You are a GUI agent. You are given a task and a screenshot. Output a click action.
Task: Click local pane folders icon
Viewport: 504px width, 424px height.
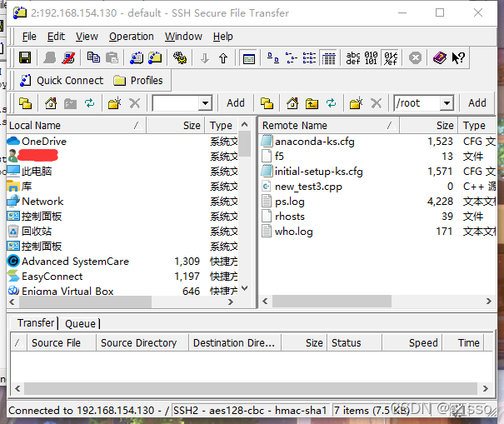click(25, 103)
